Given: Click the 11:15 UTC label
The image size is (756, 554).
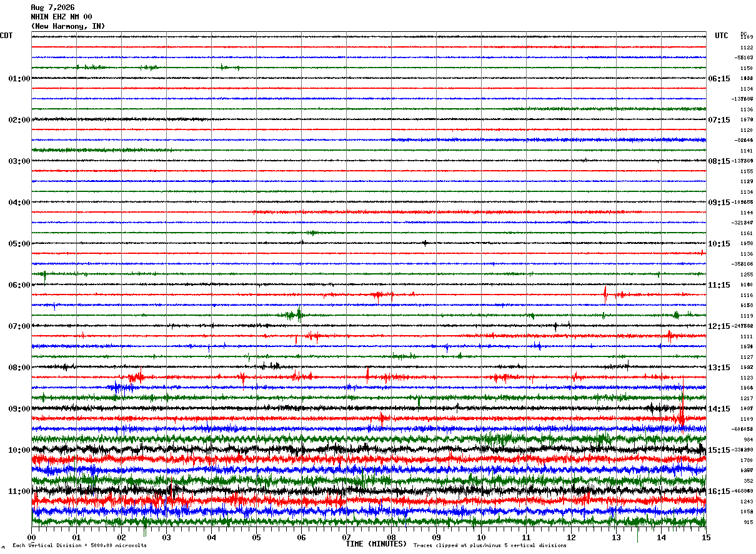Looking at the screenshot, I should (719, 285).
